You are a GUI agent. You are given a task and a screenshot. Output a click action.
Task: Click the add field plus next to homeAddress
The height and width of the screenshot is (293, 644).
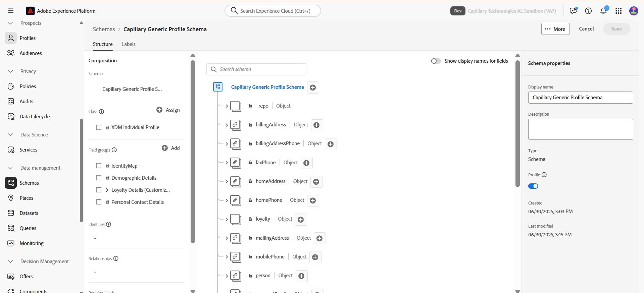(x=316, y=182)
